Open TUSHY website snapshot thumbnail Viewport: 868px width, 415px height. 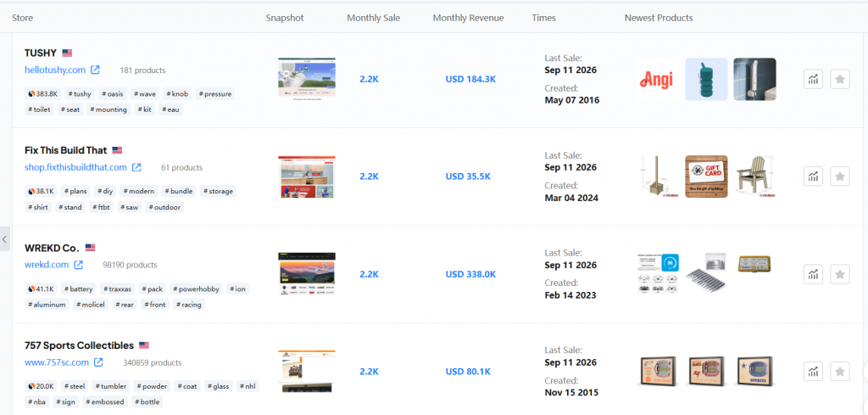point(307,79)
